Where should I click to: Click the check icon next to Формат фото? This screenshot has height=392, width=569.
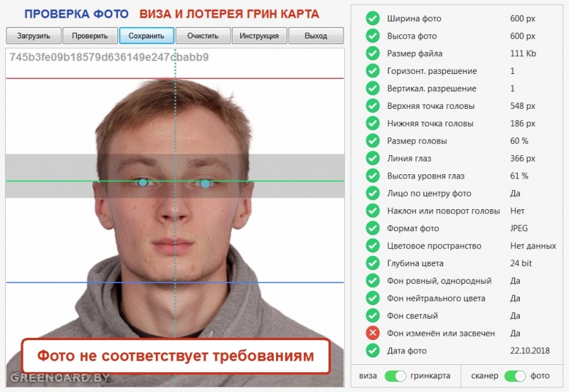373,228
